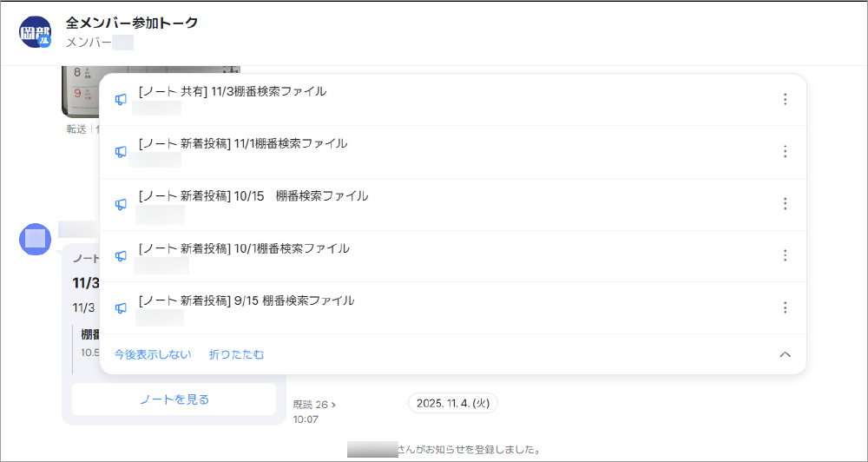Click the group avatar icon in header
Viewport: 868px width, 462px height.
pyautogui.click(x=35, y=31)
